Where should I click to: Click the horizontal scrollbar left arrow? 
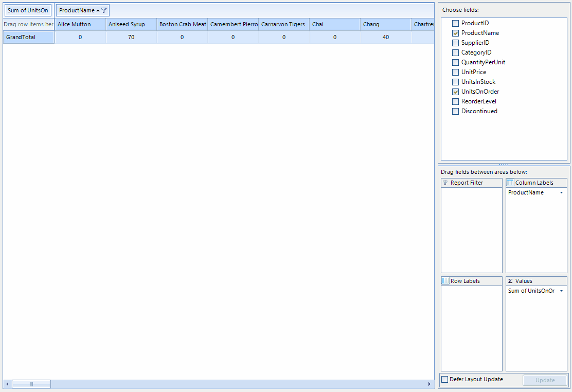[x=7, y=384]
